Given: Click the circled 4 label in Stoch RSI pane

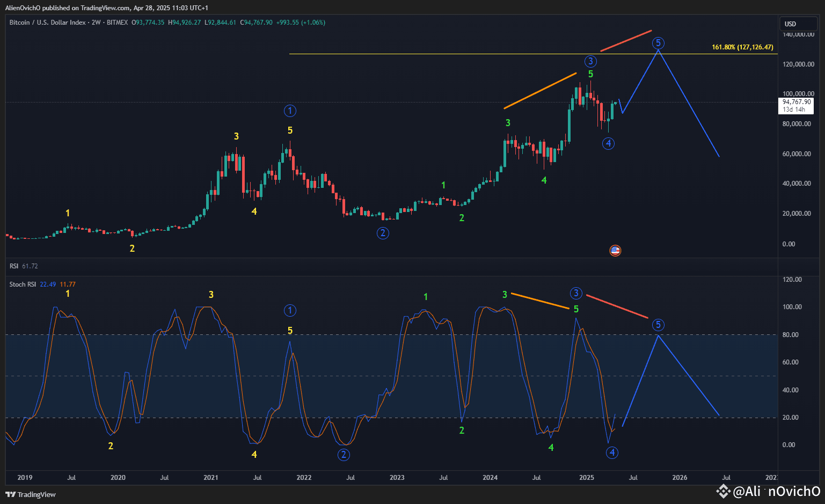Looking at the screenshot, I should click(612, 452).
